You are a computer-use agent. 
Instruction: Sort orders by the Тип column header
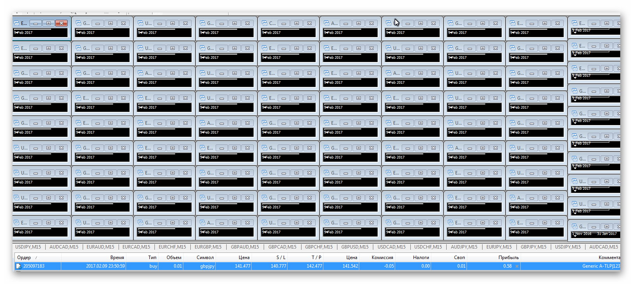point(142,258)
